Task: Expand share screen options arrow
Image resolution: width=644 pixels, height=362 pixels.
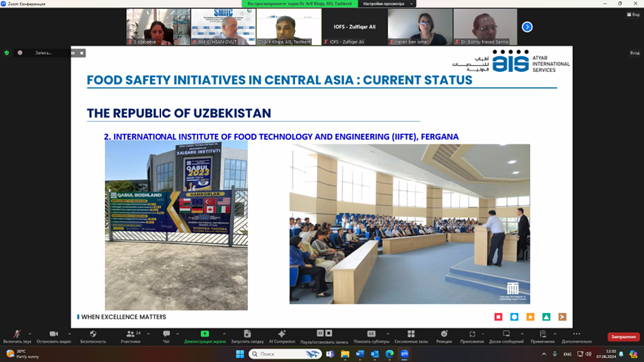Action: tap(224, 334)
